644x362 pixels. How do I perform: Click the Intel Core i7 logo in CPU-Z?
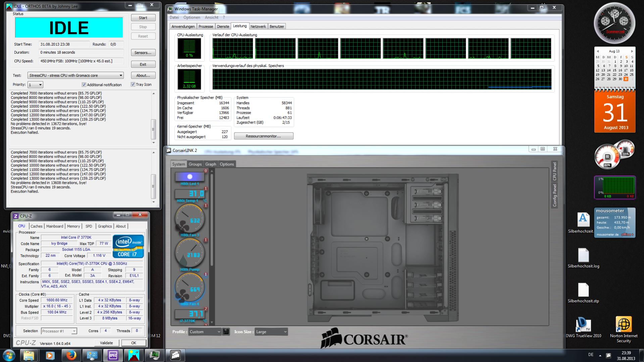coord(128,246)
